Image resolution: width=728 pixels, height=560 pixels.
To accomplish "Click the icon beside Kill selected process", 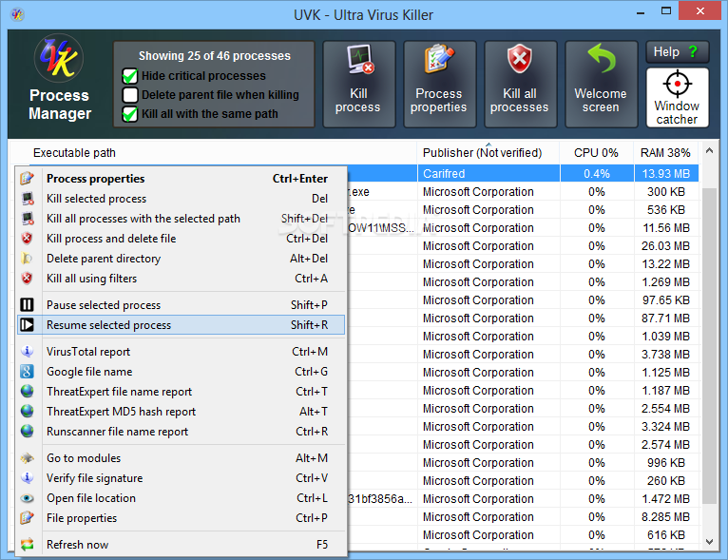I will [x=28, y=199].
